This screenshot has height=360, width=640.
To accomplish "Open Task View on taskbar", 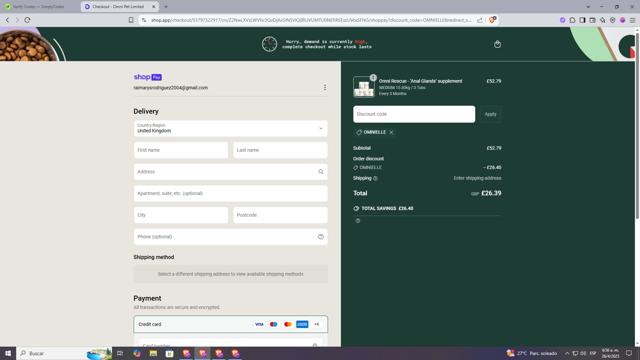I will point(120,353).
